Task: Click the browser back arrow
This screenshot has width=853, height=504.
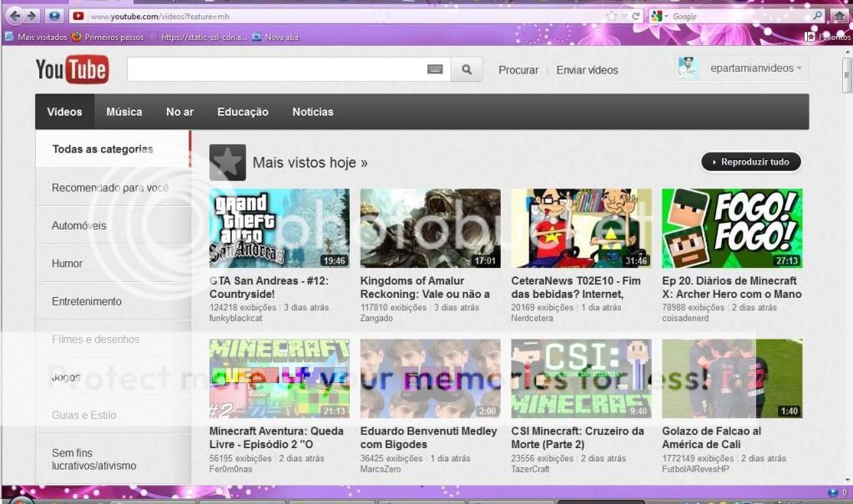Action: (14, 16)
